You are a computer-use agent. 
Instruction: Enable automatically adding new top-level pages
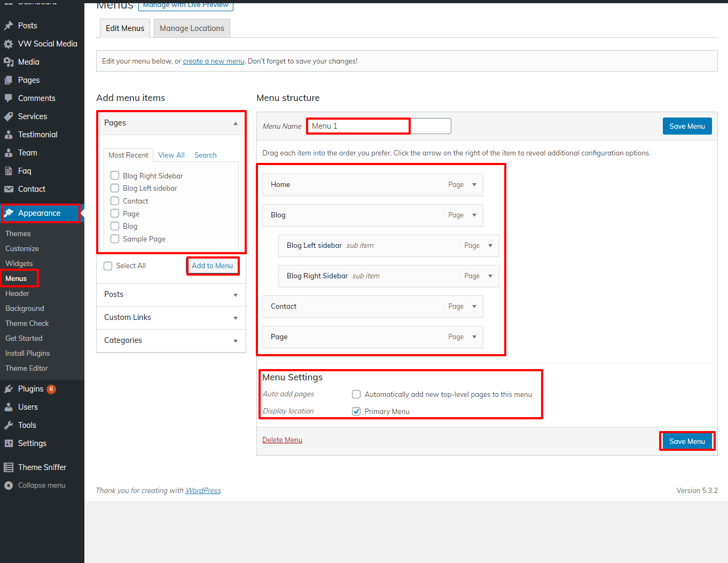356,394
